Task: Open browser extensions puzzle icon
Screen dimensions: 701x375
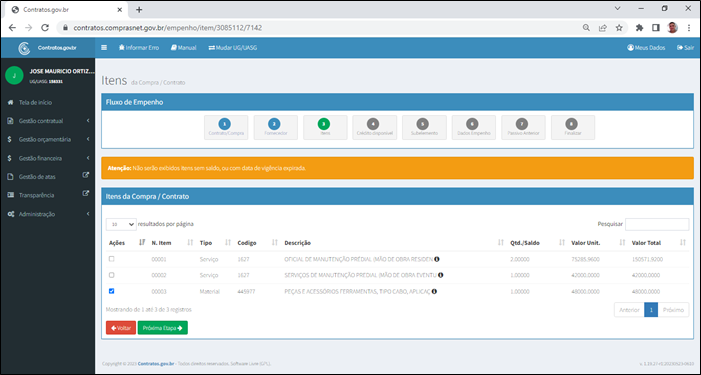Action: [x=639, y=28]
